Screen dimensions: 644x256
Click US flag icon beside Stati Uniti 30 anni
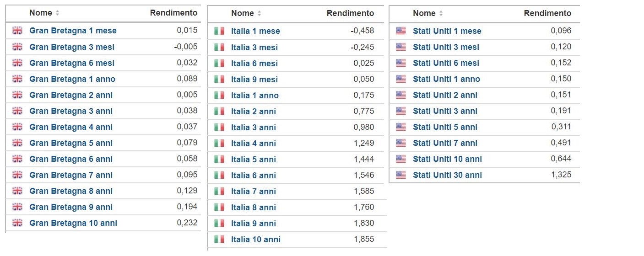401,175
